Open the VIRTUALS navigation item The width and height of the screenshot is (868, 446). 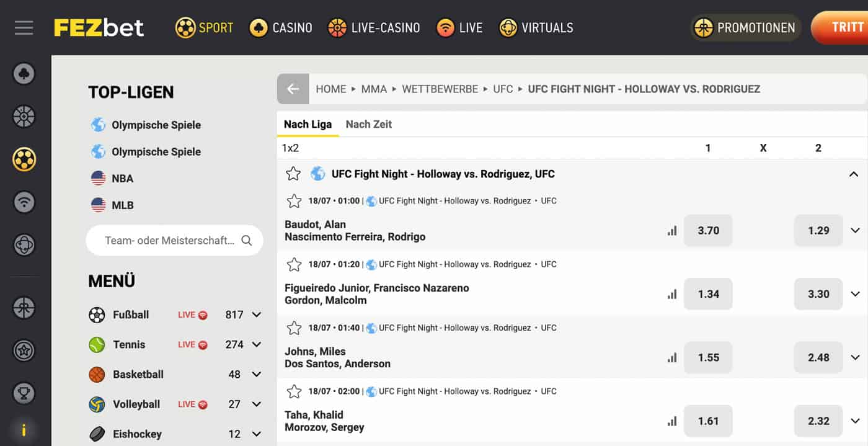(536, 28)
